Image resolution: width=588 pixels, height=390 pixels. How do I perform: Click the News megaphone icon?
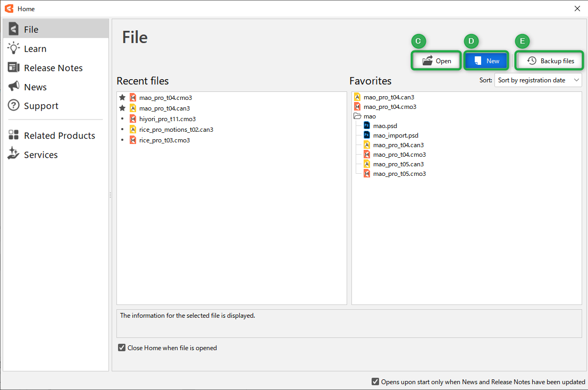coord(14,87)
